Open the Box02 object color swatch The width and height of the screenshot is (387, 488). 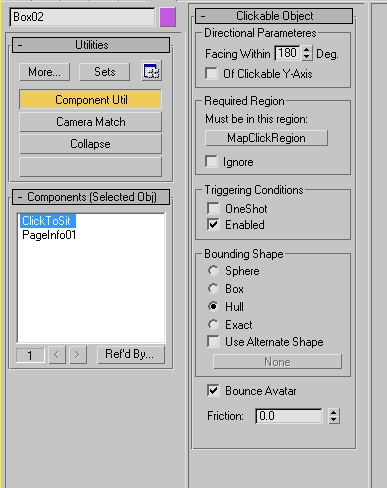point(168,17)
